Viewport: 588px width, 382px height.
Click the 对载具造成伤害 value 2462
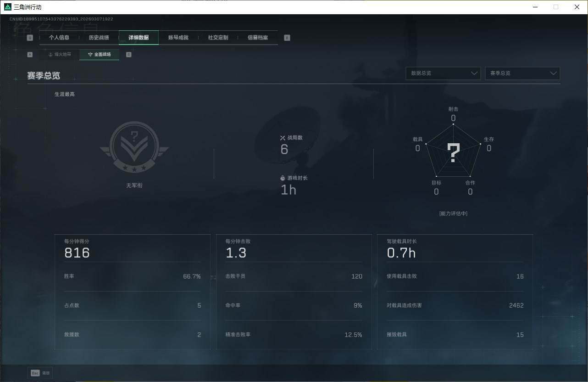click(516, 305)
